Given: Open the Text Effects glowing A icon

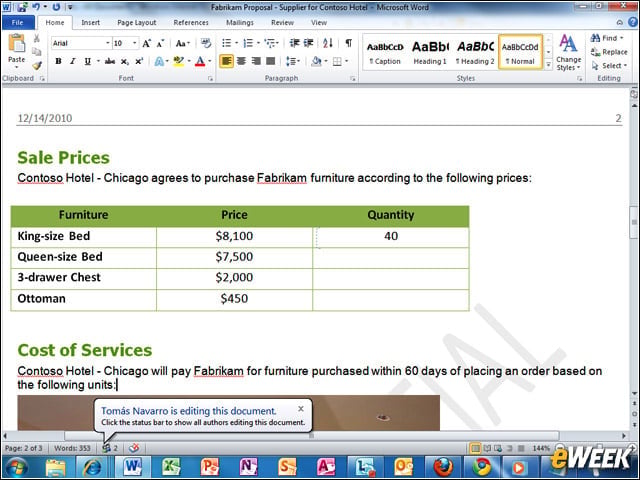Looking at the screenshot, I should coord(159,62).
